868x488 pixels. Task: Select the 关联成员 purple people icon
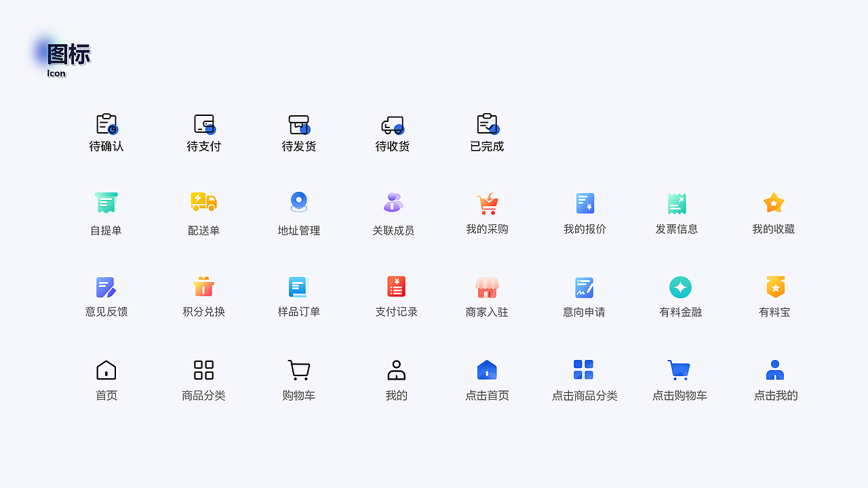pyautogui.click(x=393, y=202)
